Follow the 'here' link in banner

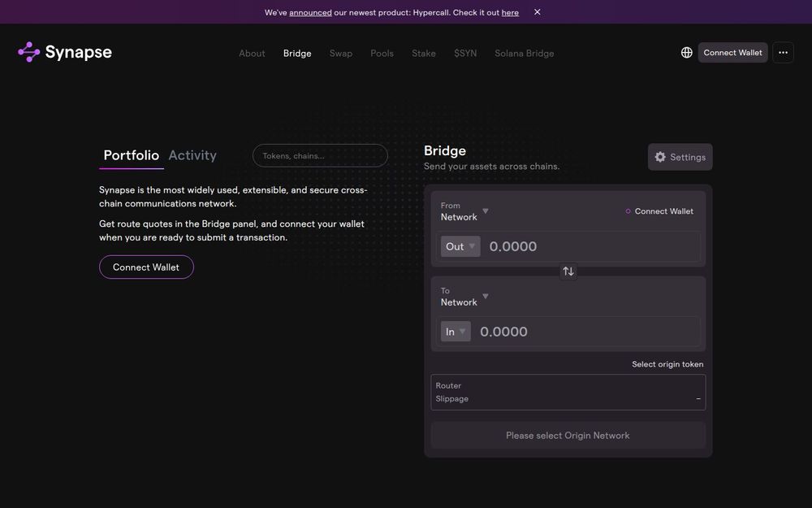[x=510, y=12]
